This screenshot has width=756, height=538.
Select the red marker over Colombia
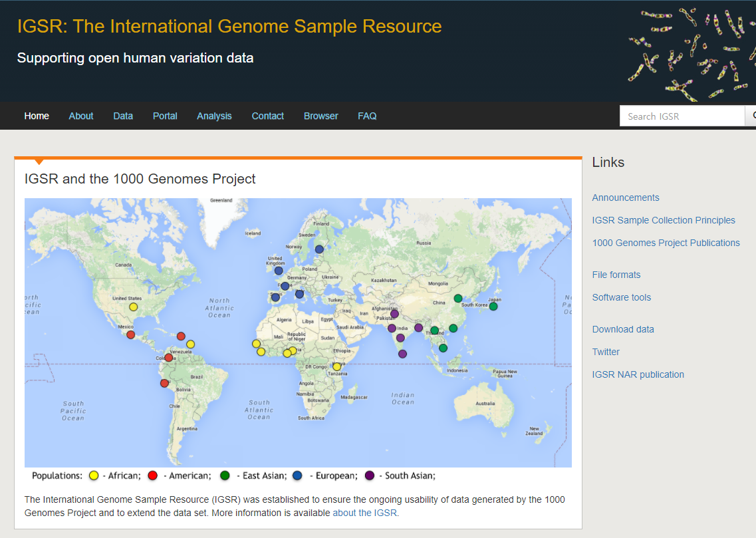coord(168,358)
